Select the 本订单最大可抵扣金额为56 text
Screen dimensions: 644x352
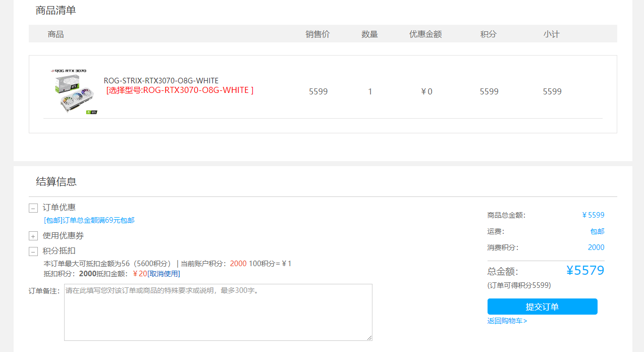[x=87, y=264]
